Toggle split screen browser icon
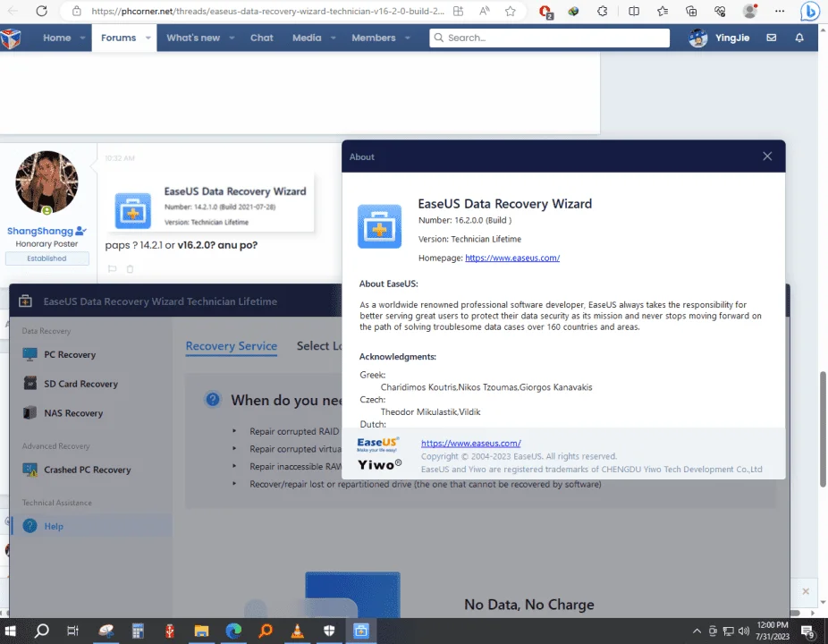This screenshot has width=828, height=644. point(634,11)
